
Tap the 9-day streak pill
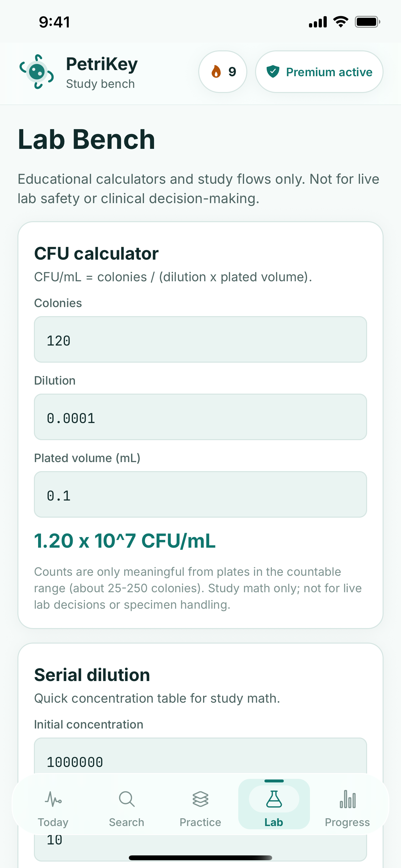click(x=222, y=71)
